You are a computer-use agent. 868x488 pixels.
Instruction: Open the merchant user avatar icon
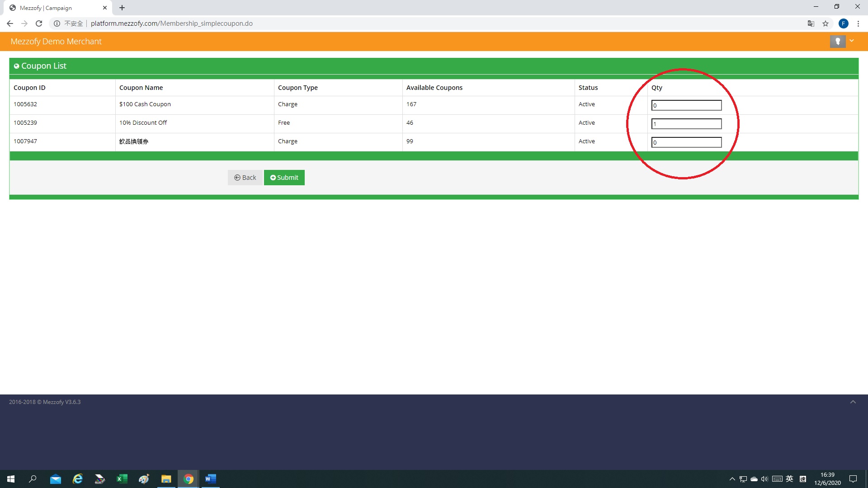pos(837,41)
